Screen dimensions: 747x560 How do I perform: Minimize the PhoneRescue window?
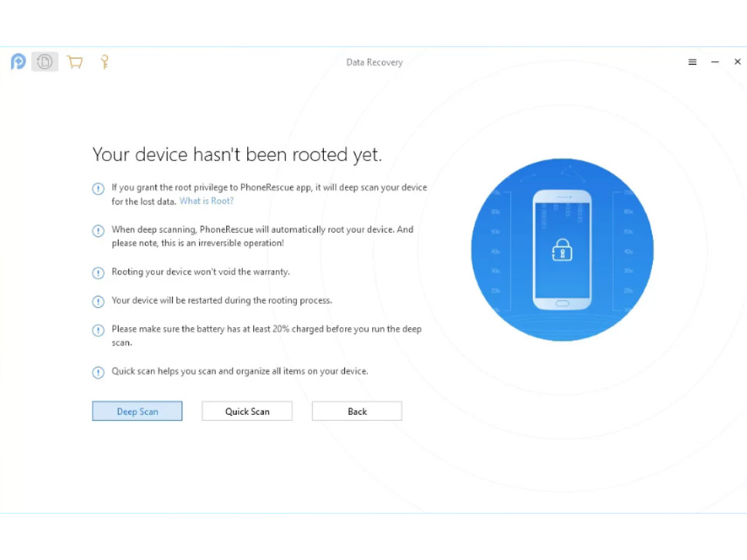(x=715, y=62)
